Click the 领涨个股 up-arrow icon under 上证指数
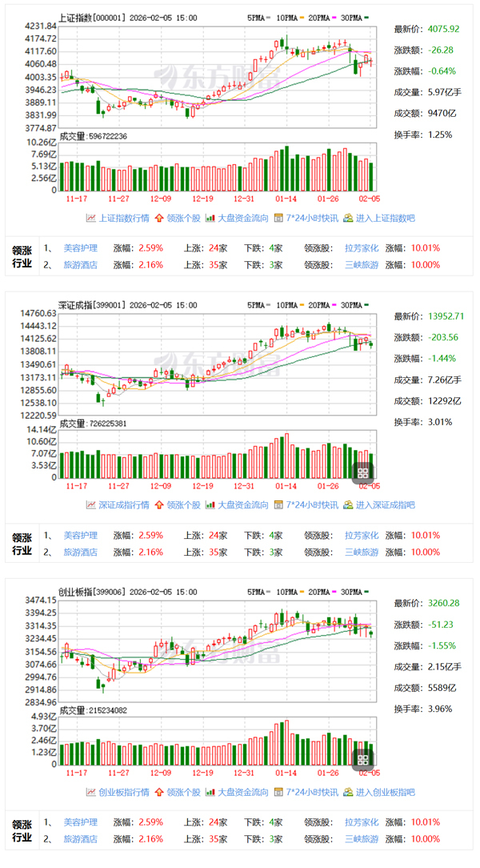Viewport: 480px width, 868px height. [x=159, y=218]
